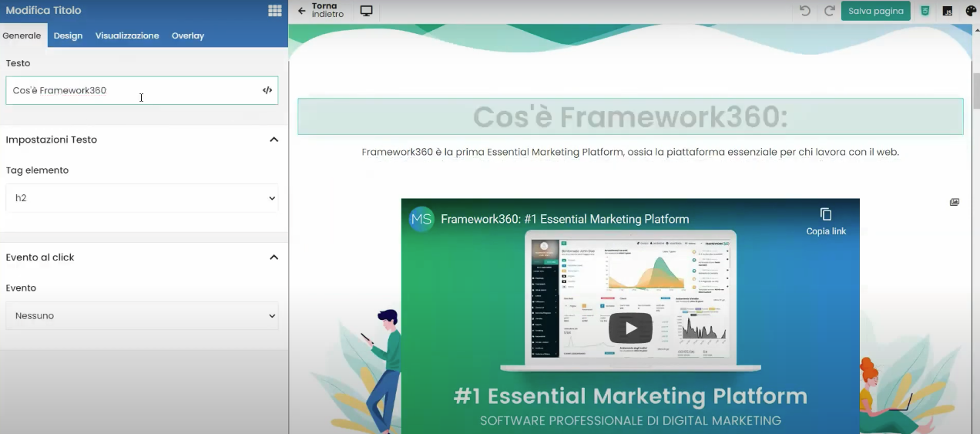Image resolution: width=980 pixels, height=434 pixels.
Task: Switch to the Design tab
Action: click(x=68, y=35)
